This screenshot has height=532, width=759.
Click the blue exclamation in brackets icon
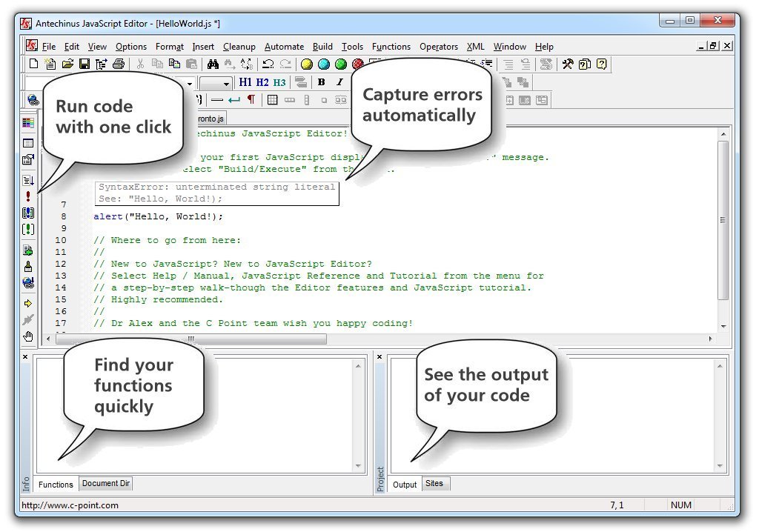(x=28, y=213)
